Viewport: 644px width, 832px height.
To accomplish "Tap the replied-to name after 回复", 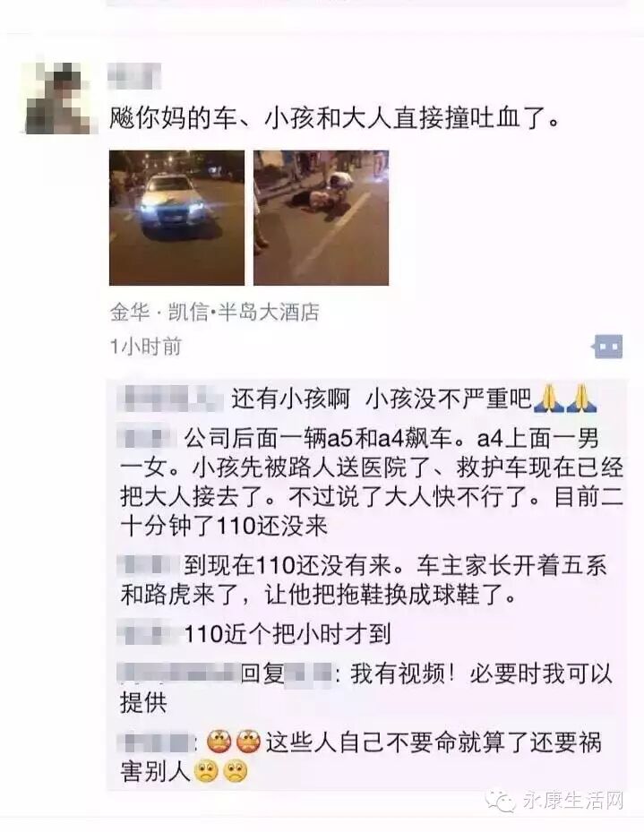I will tap(309, 674).
